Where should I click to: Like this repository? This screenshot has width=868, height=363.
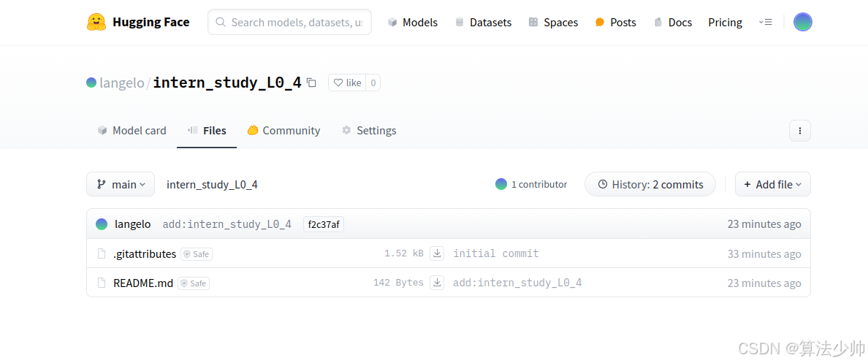point(347,83)
